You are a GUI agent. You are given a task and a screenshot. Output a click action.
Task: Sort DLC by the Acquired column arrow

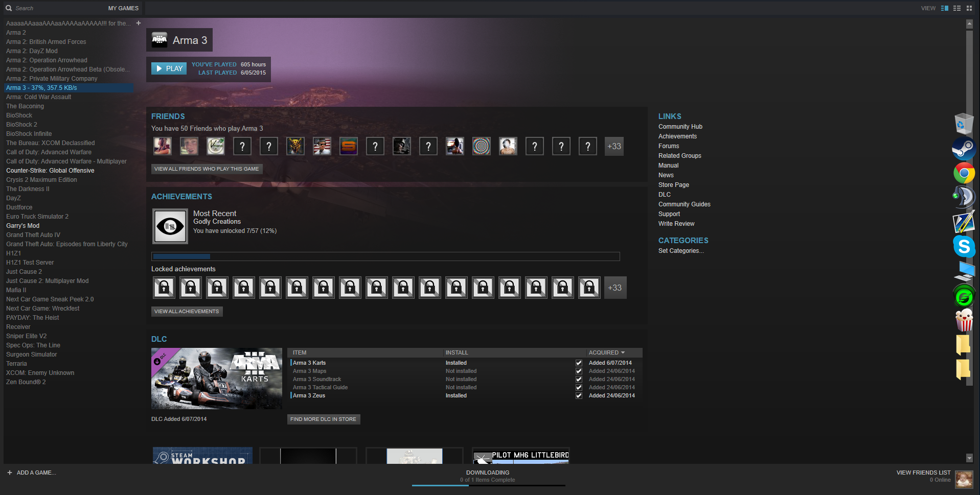tap(623, 352)
